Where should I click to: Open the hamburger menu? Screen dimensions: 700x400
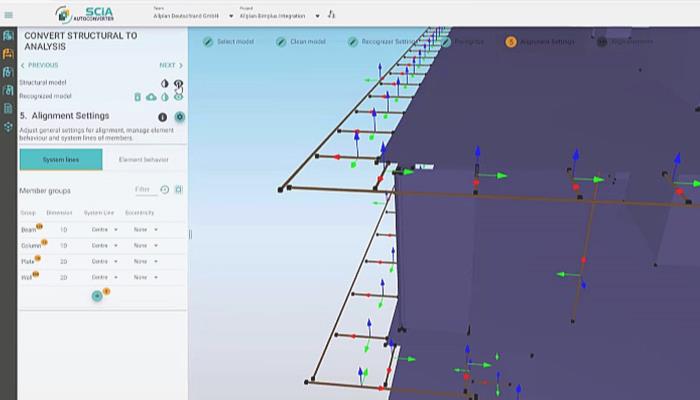[9, 15]
